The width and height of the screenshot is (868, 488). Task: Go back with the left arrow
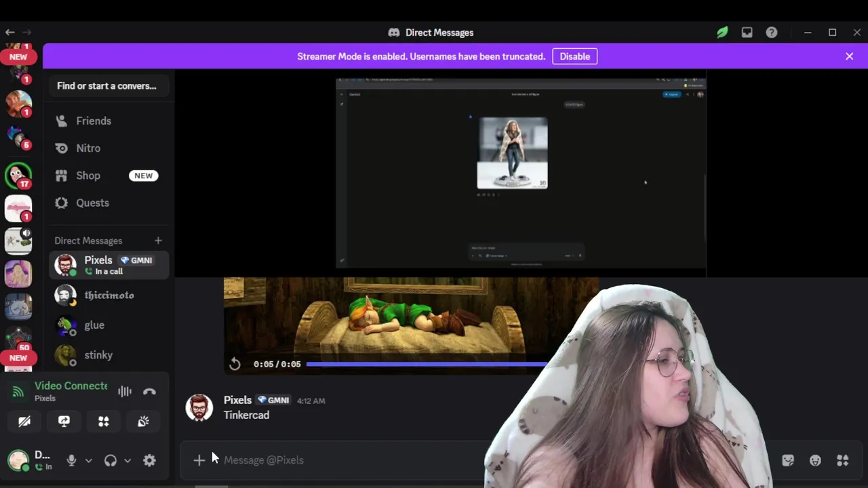(x=10, y=32)
